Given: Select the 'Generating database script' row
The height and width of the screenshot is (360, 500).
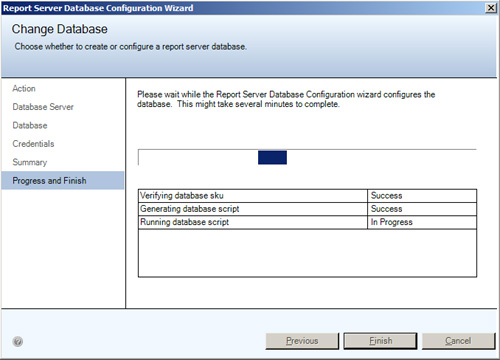Looking at the screenshot, I should [307, 209].
